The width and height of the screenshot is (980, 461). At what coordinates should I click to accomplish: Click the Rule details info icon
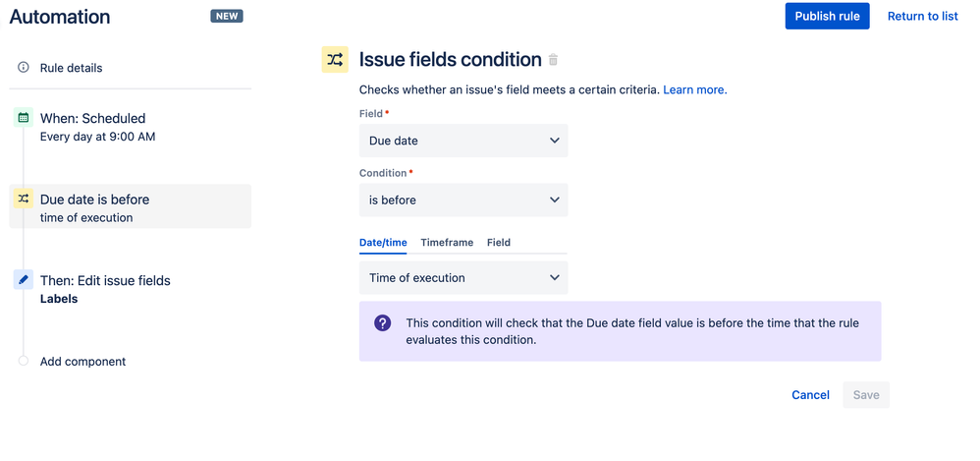click(x=24, y=68)
